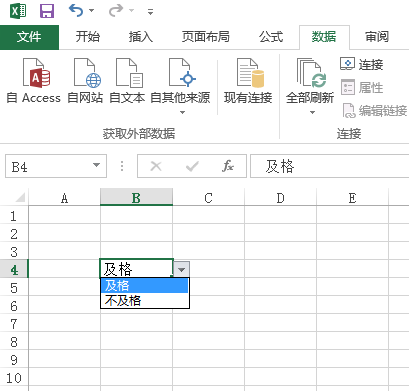Select column B header
Viewport: 409px width, 391px height.
click(x=136, y=197)
